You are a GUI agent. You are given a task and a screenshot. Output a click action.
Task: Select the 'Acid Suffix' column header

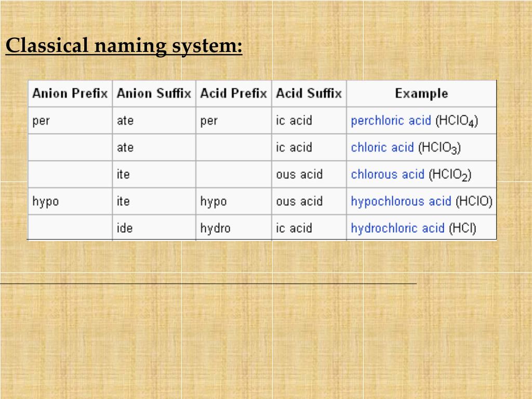click(x=309, y=94)
